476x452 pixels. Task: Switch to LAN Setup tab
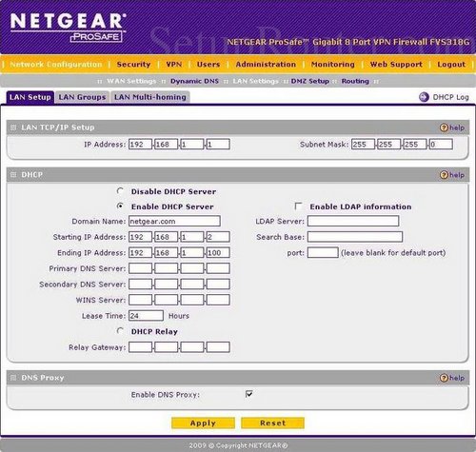(30, 97)
